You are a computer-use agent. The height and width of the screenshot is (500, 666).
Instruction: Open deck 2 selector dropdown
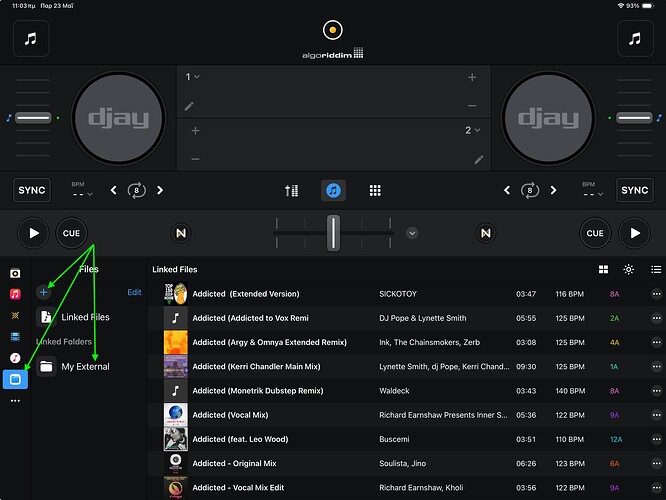[x=472, y=130]
